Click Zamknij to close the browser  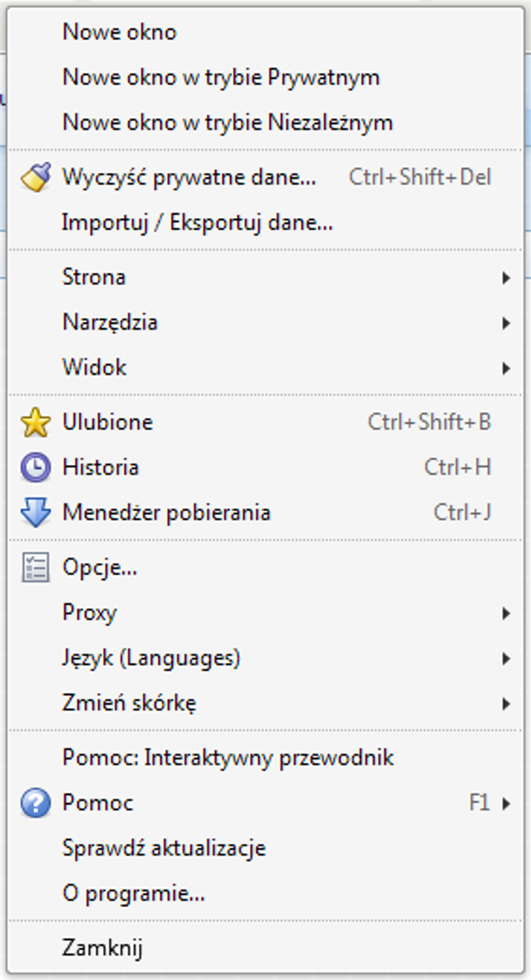pos(102,949)
